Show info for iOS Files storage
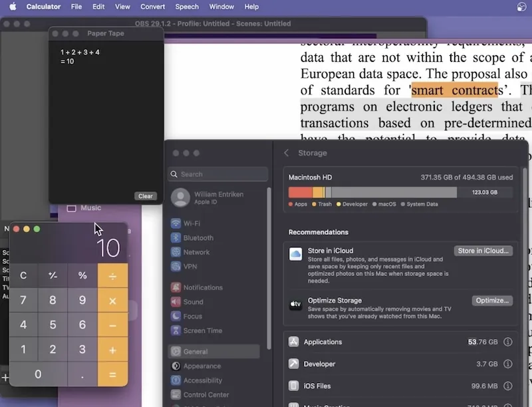Image resolution: width=532 pixels, height=407 pixels. [507, 386]
